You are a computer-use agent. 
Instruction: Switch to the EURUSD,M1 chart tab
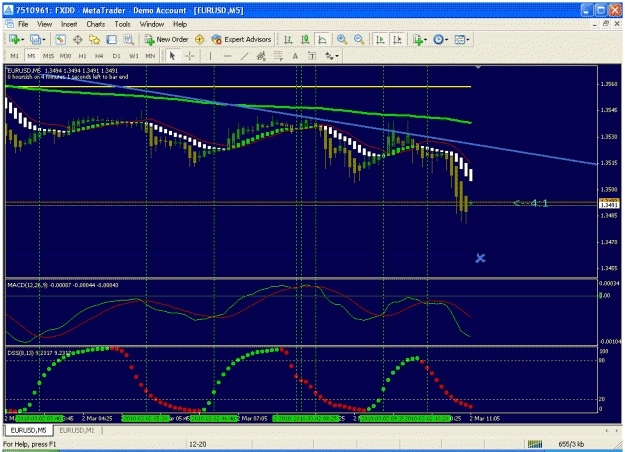(x=77, y=430)
